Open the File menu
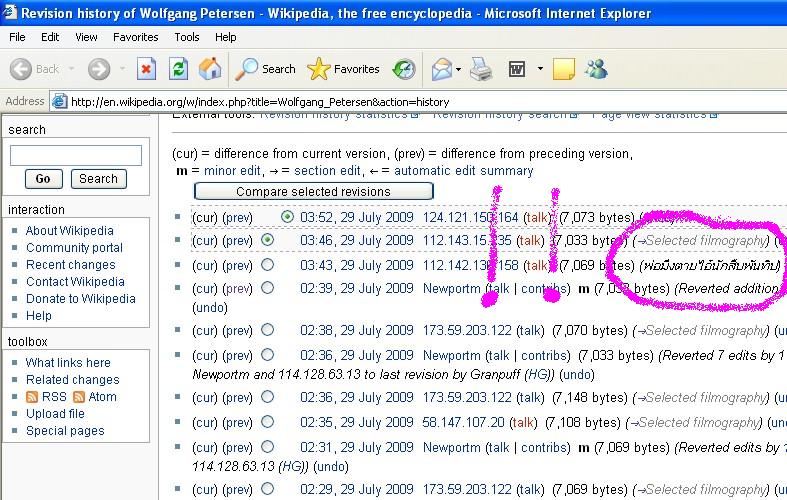 pyautogui.click(x=17, y=37)
